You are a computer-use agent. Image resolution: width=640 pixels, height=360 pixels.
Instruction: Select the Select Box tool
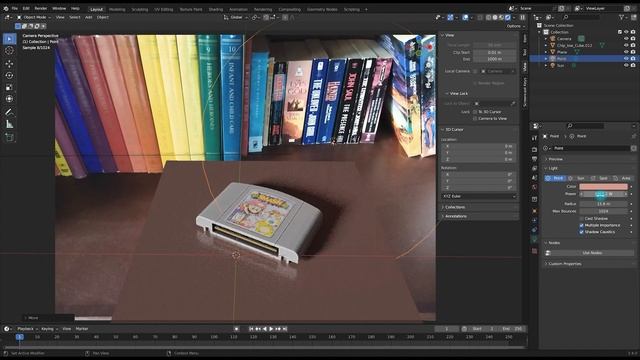9,39
